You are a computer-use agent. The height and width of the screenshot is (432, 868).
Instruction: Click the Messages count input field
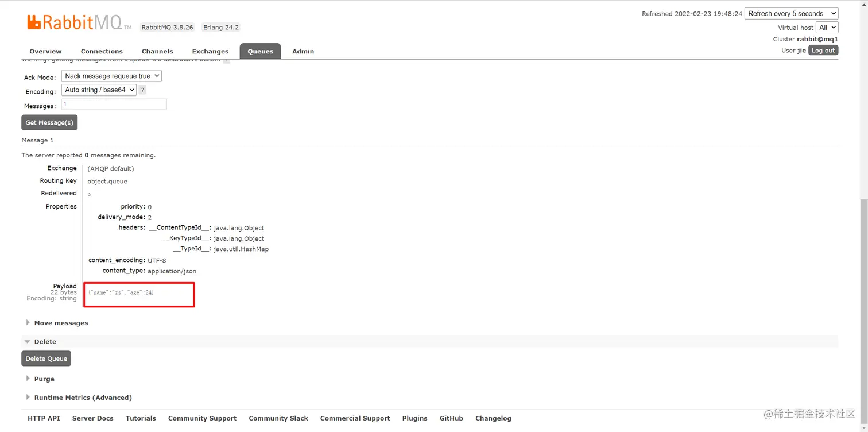pyautogui.click(x=114, y=104)
